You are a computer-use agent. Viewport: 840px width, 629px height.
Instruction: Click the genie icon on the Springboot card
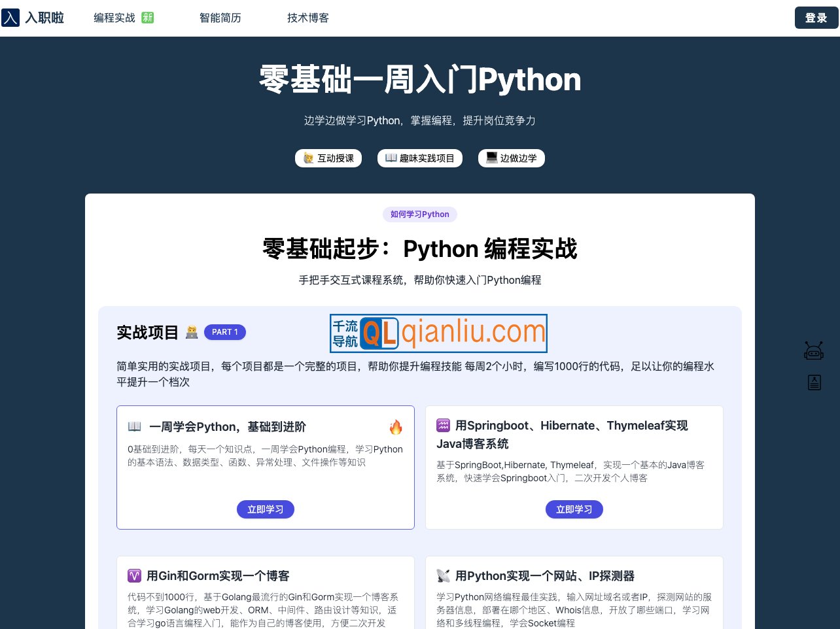click(x=443, y=425)
